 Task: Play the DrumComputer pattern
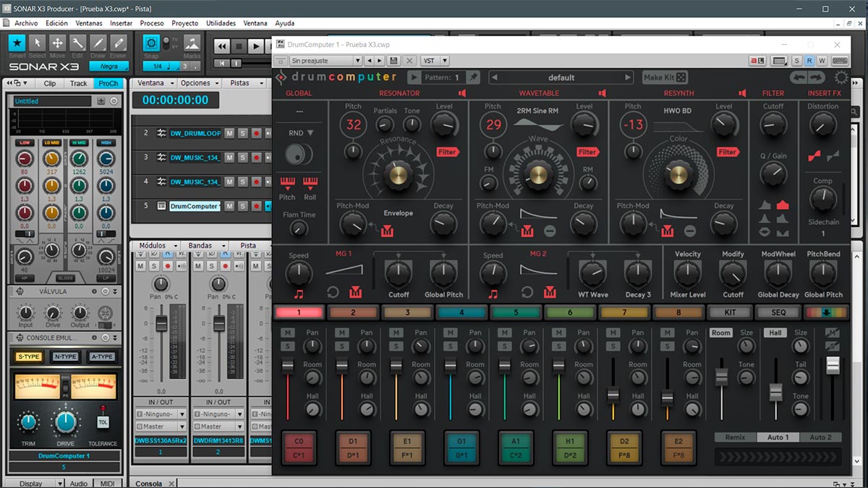pyautogui.click(x=414, y=77)
